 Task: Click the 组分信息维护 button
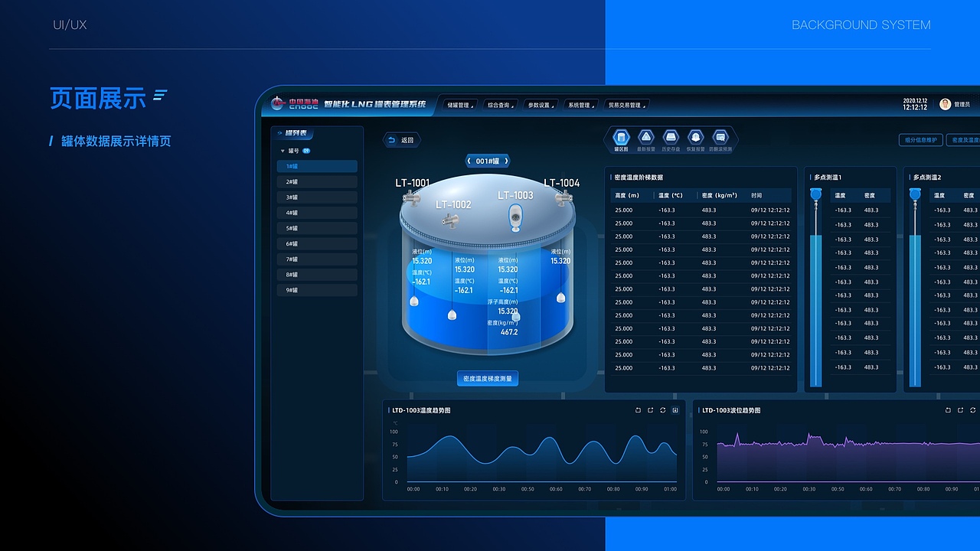pos(921,140)
